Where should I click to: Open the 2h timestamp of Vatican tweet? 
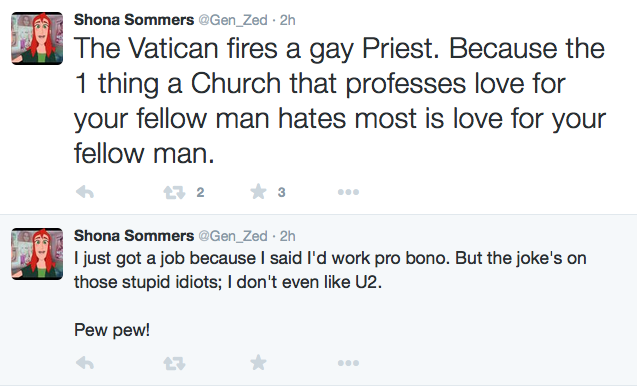point(287,20)
